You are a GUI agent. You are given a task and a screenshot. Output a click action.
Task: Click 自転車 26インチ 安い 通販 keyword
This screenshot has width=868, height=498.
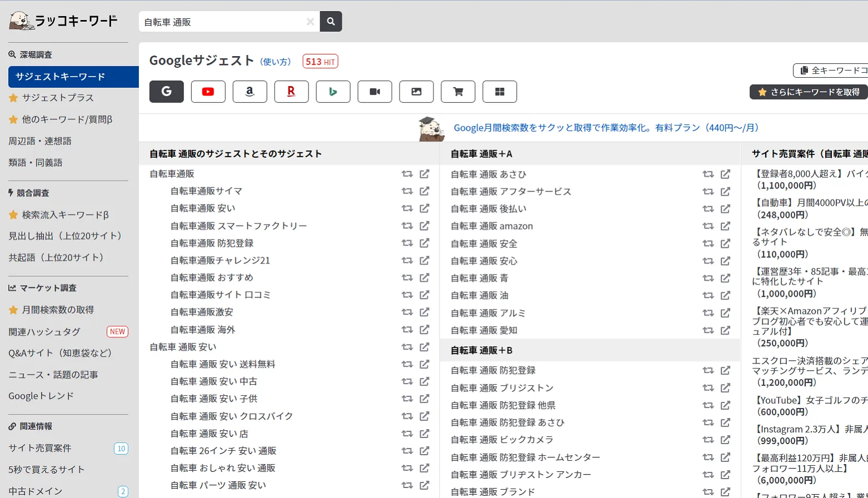tap(223, 451)
